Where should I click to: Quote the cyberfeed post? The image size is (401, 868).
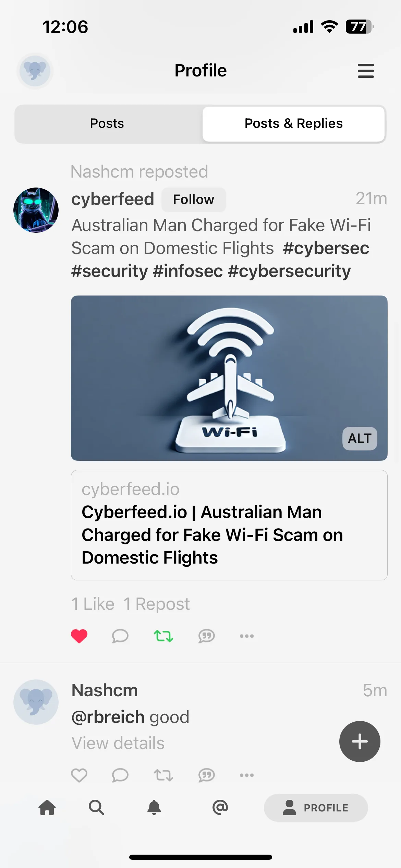click(x=207, y=636)
